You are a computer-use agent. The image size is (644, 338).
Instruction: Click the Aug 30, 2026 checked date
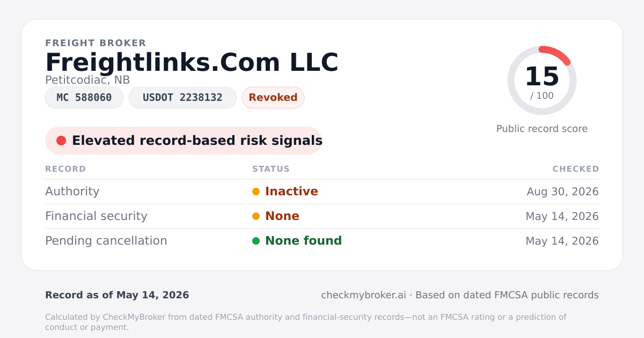coord(563,192)
